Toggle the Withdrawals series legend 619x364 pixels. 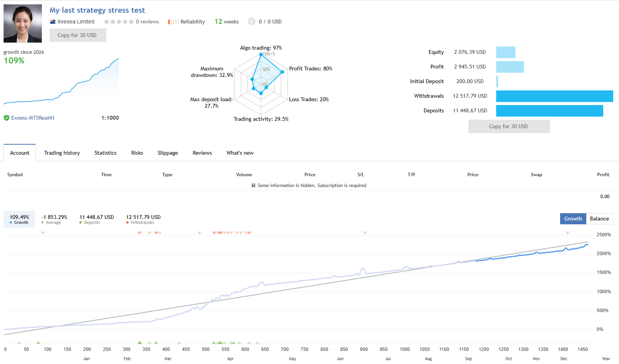click(x=143, y=219)
